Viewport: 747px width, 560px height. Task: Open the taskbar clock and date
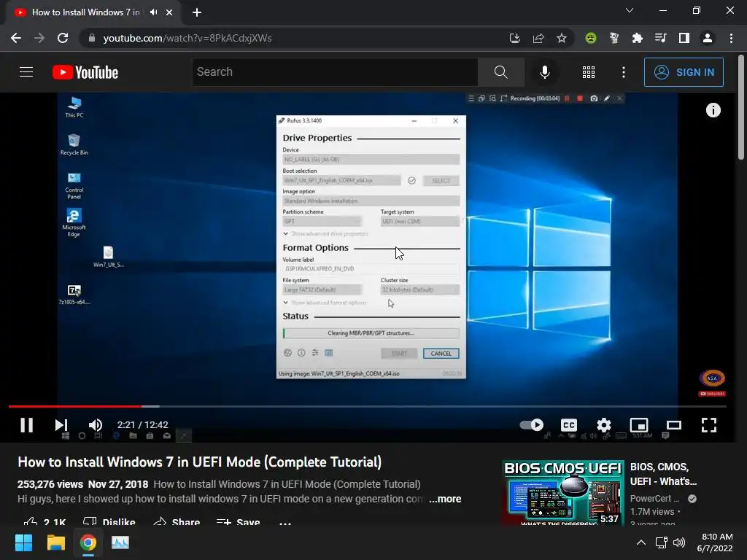pyautogui.click(x=715, y=542)
